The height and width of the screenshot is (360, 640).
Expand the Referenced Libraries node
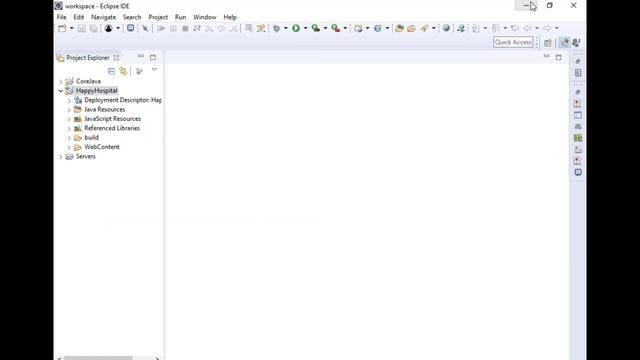(x=69, y=129)
